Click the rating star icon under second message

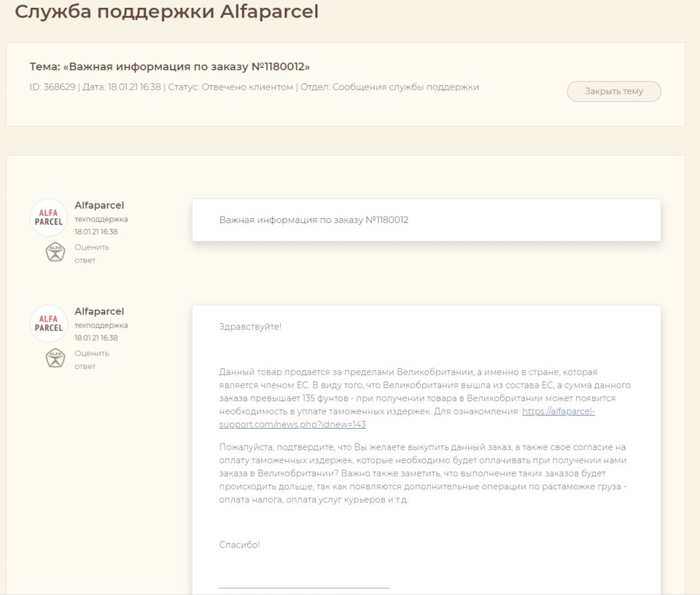coord(55,358)
